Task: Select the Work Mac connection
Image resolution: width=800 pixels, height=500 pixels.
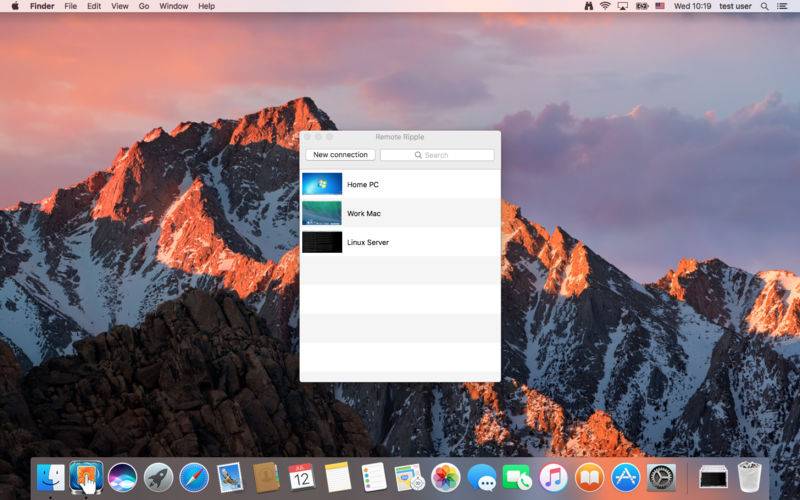Action: 400,213
